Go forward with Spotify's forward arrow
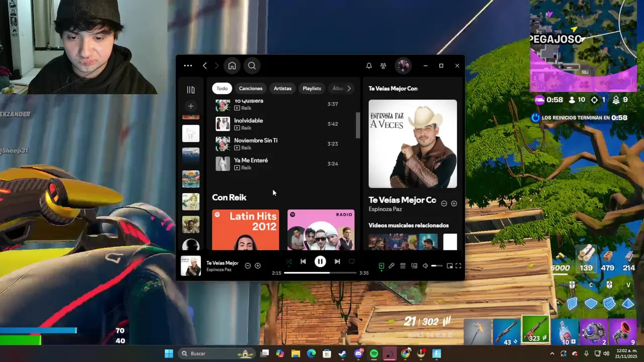The height and width of the screenshot is (362, 644). point(217,65)
